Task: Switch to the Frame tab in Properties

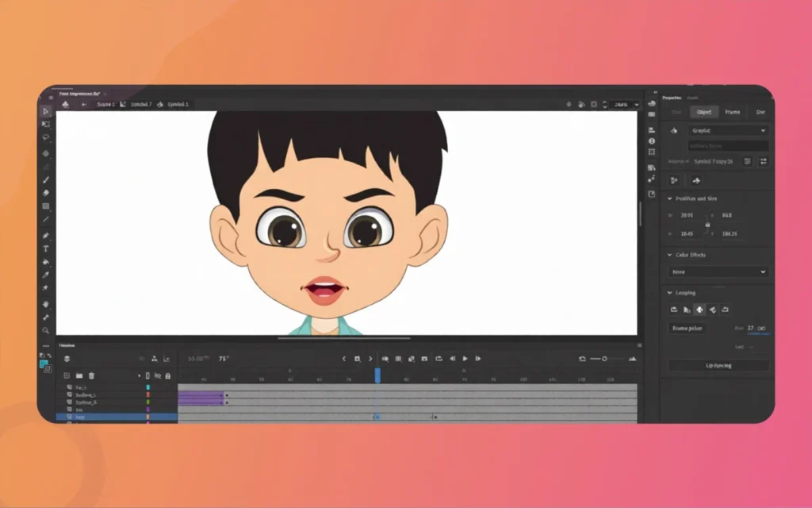Action: (x=733, y=112)
